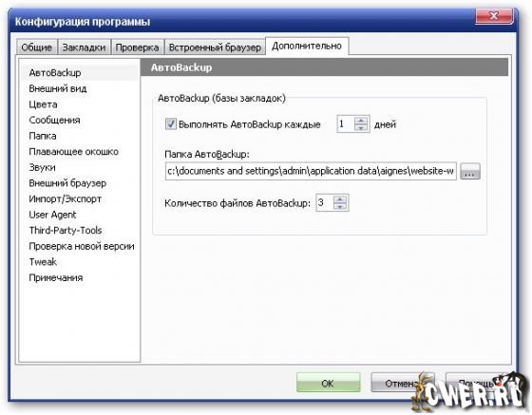Open the Встроенный браузер tab
The width and height of the screenshot is (532, 415).
[x=215, y=47]
